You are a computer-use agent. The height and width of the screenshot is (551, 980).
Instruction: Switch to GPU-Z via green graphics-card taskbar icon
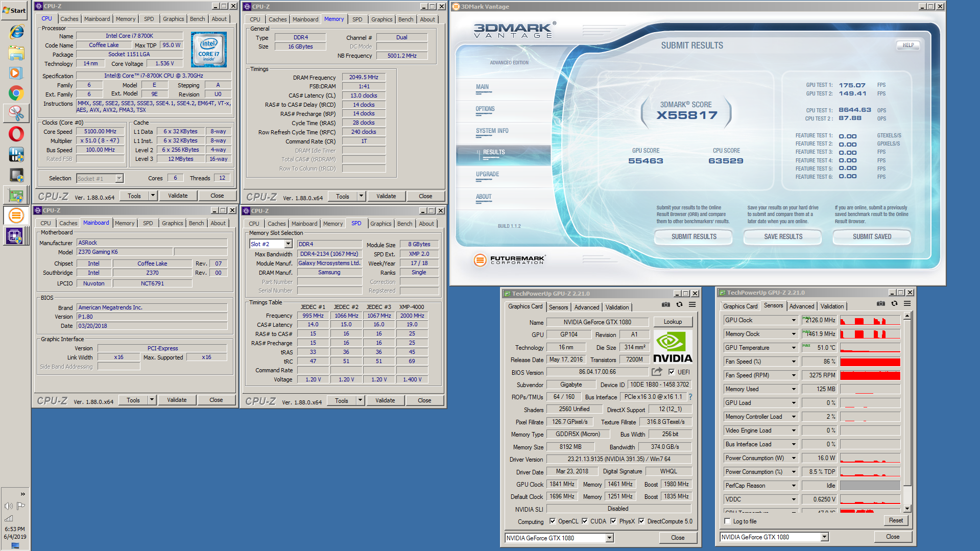coord(16,195)
